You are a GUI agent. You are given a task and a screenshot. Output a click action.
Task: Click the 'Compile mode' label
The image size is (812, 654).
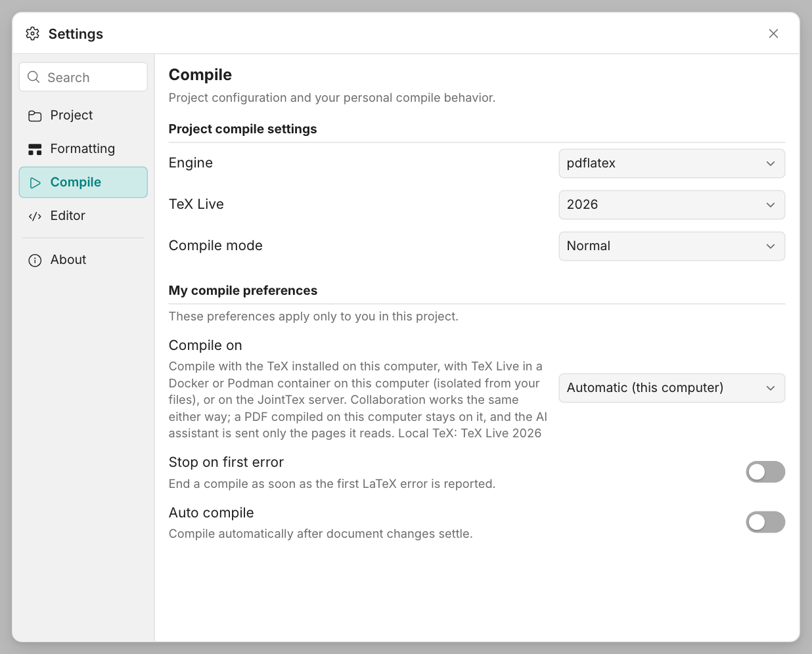click(215, 246)
